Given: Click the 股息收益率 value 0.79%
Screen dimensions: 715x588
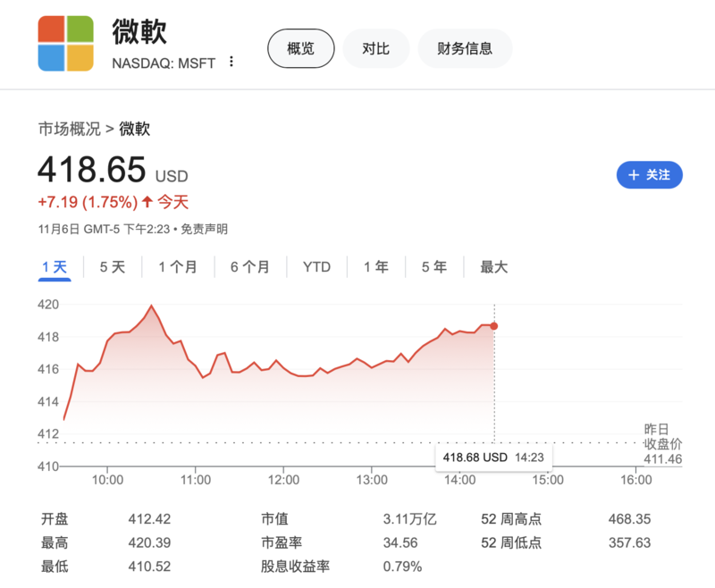Looking at the screenshot, I should click(x=402, y=567).
